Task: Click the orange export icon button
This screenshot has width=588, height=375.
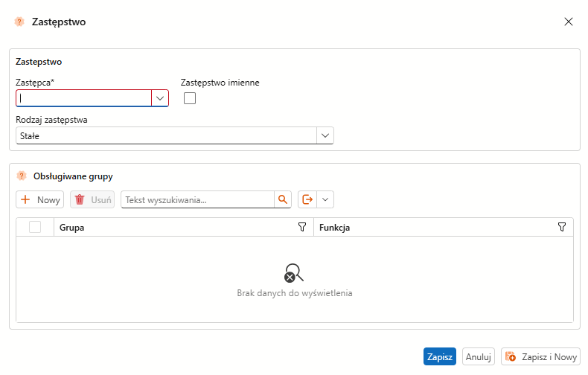Action: (x=307, y=199)
